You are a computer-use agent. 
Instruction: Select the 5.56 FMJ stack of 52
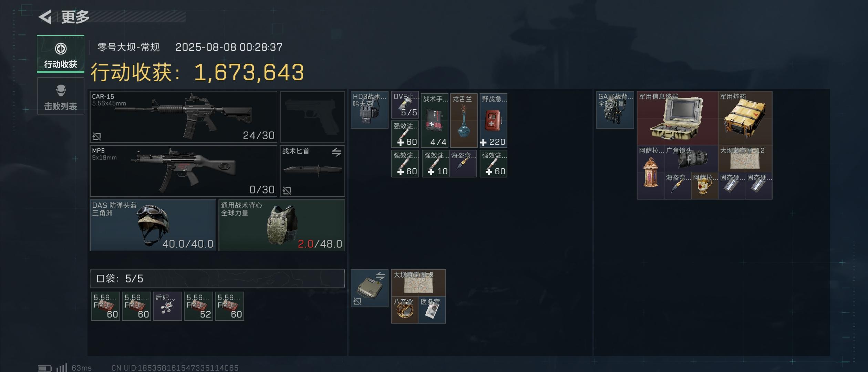(x=198, y=306)
